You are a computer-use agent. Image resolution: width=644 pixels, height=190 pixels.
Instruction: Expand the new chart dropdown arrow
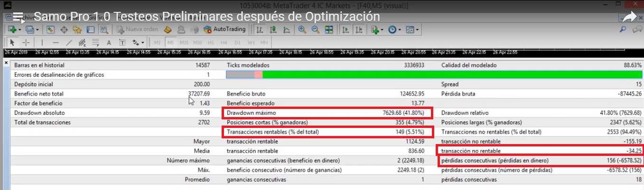20,29
